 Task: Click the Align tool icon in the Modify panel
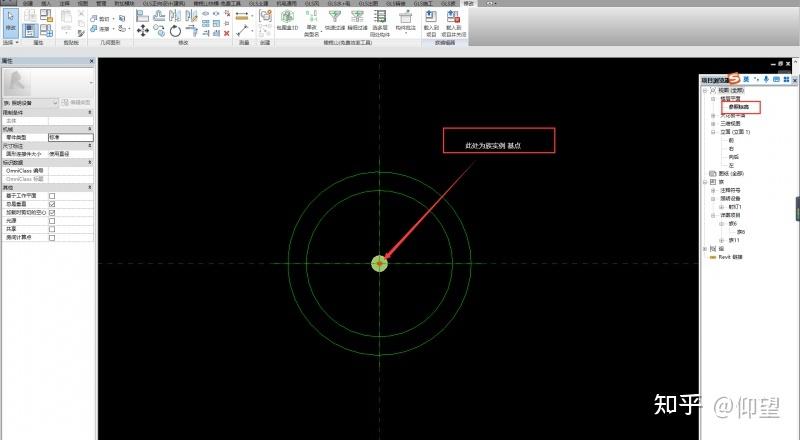click(x=143, y=16)
